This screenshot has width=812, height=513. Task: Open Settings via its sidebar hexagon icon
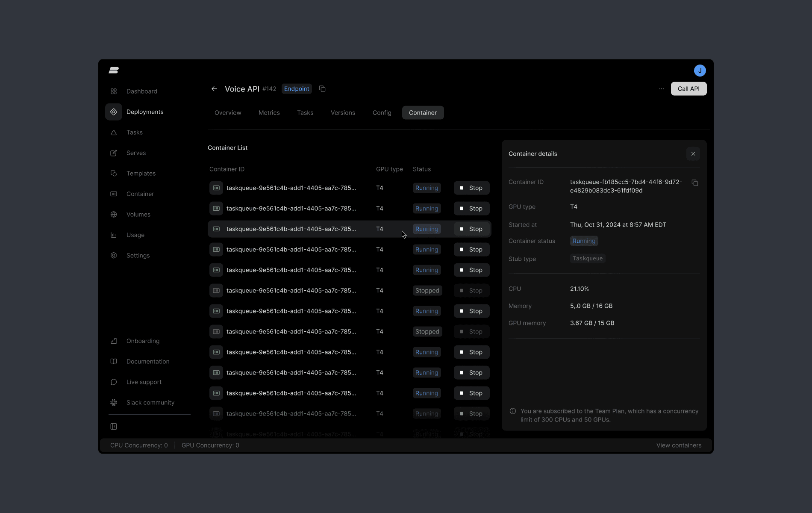[114, 256]
